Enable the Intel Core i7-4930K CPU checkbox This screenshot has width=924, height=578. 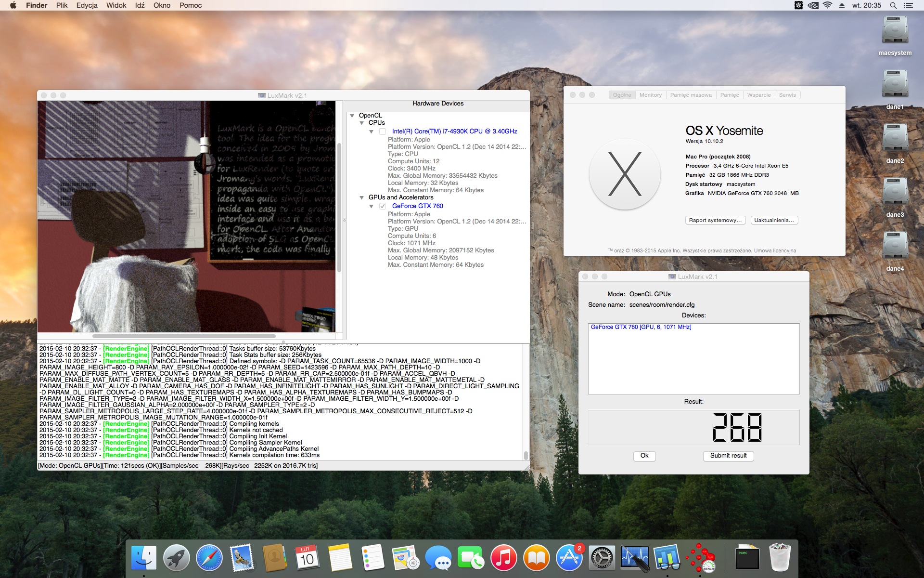pyautogui.click(x=383, y=131)
